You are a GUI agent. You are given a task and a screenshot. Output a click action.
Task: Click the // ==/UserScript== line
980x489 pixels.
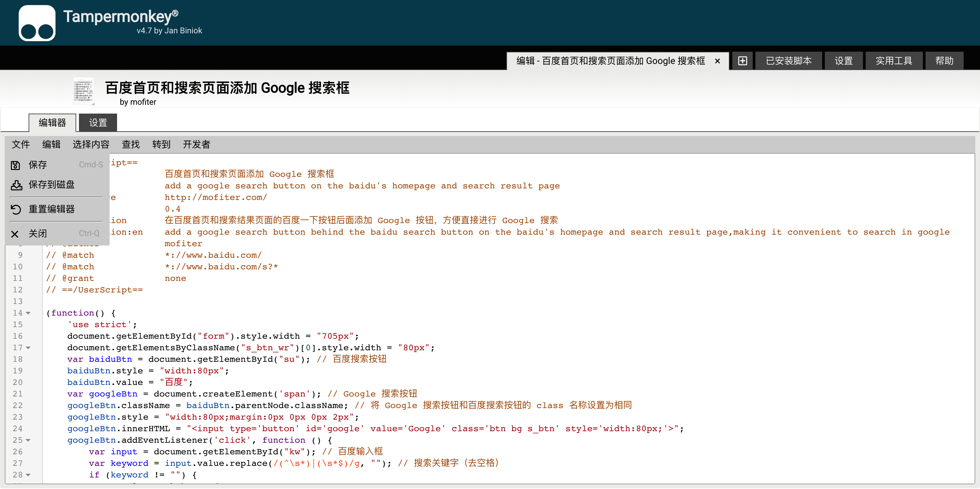94,290
